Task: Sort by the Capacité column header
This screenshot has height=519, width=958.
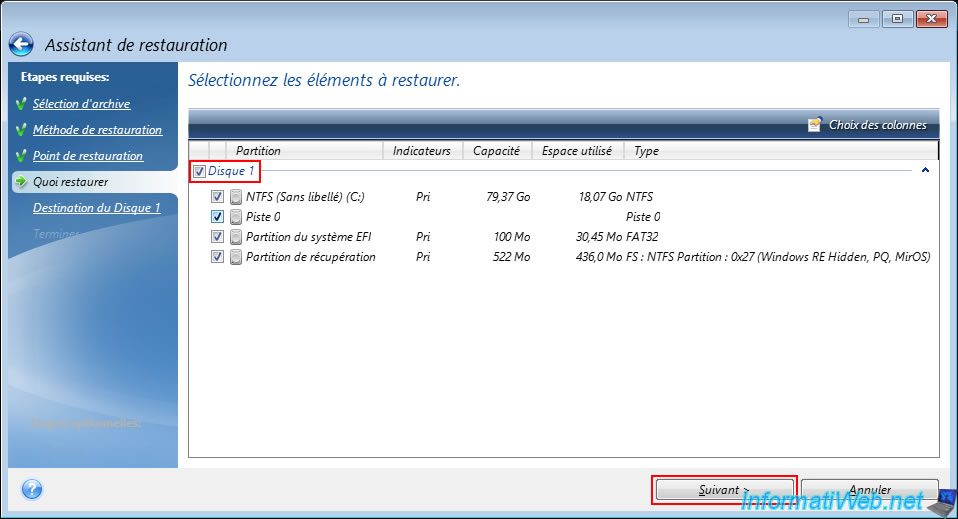Action: coord(496,151)
